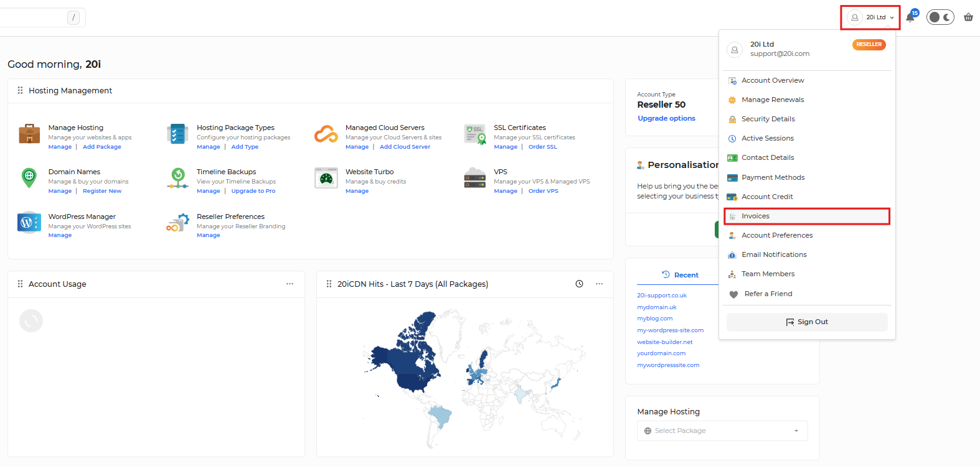Click the search field slash shortcut box
The image size is (980, 466).
pos(73,17)
